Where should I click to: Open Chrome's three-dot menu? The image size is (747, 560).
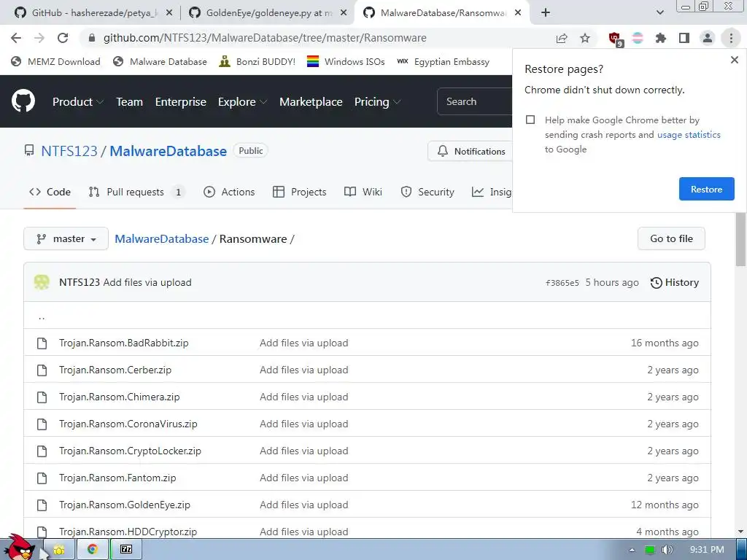point(731,38)
